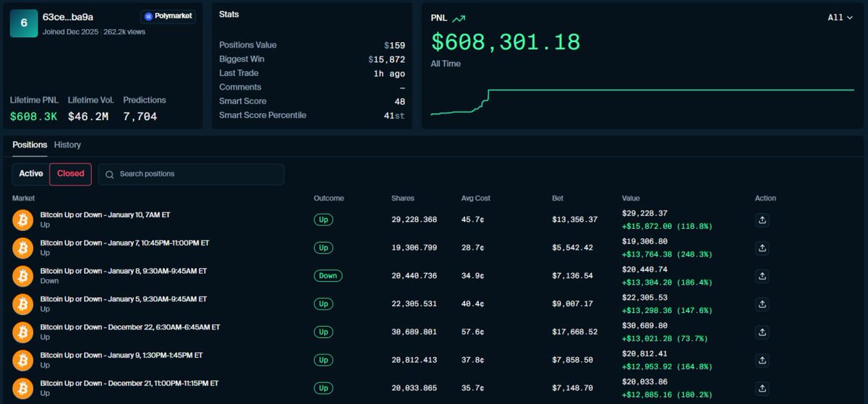The height and width of the screenshot is (404, 868).
Task: Click the profile avatar showing number 6
Action: pyautogui.click(x=24, y=23)
